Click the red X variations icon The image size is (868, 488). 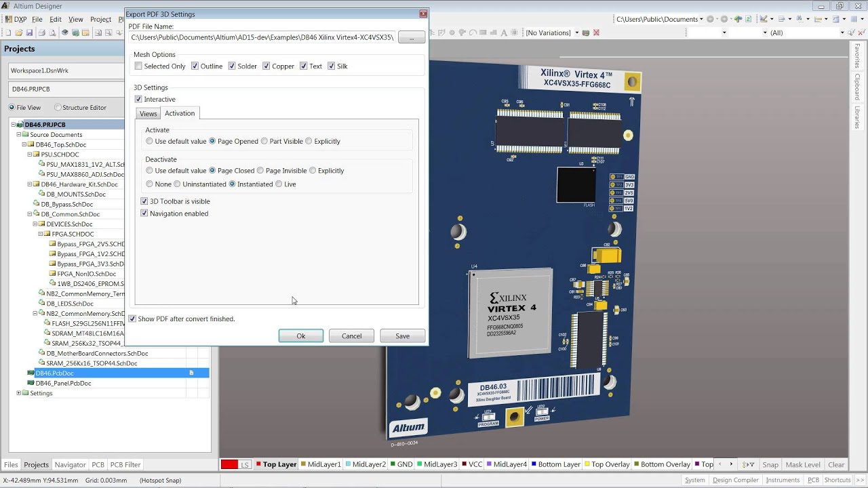coord(596,33)
